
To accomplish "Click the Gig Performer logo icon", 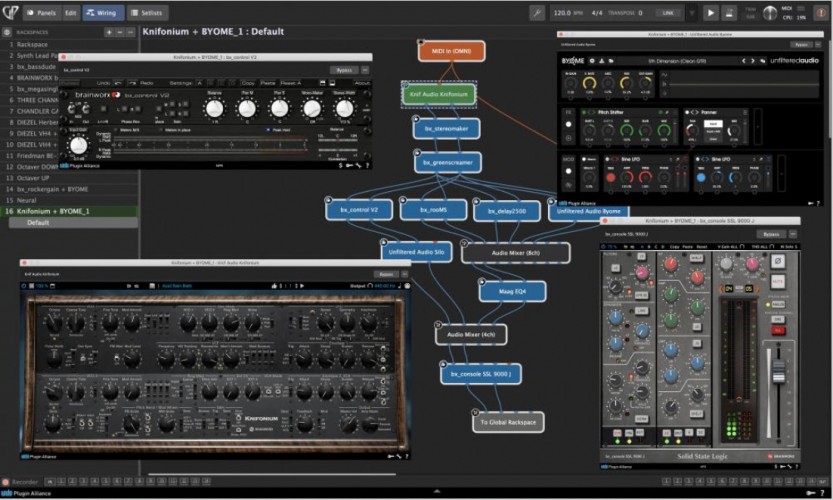I will point(10,12).
